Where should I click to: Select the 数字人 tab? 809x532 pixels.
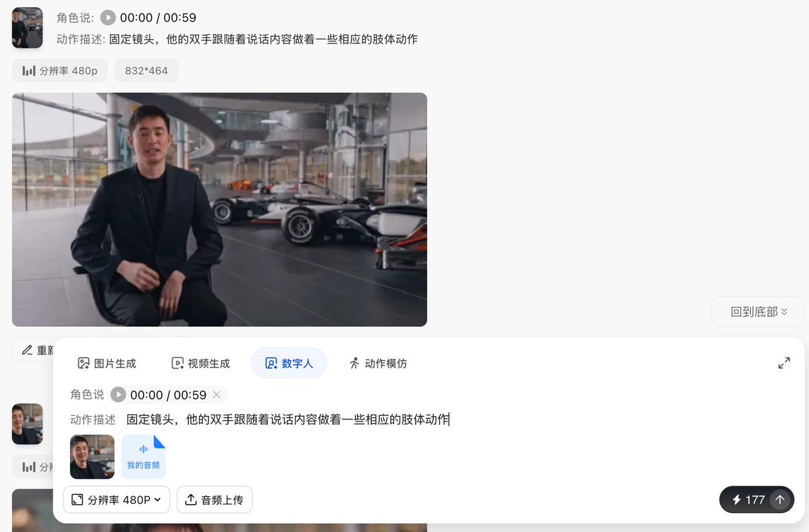point(289,363)
